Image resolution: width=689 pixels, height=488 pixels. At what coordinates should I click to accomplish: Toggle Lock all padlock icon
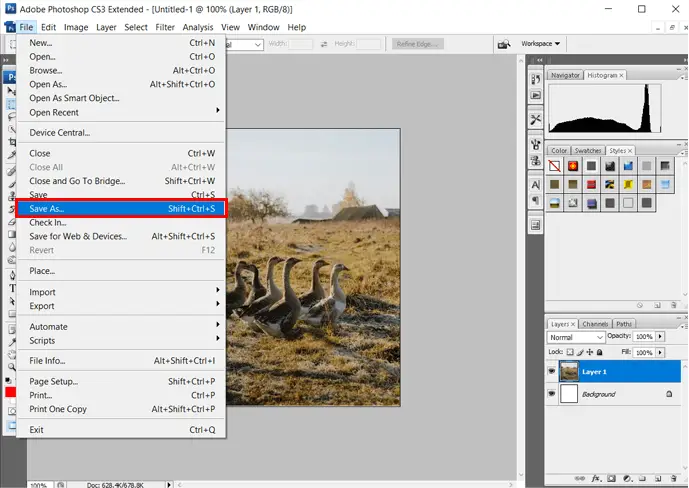point(599,352)
